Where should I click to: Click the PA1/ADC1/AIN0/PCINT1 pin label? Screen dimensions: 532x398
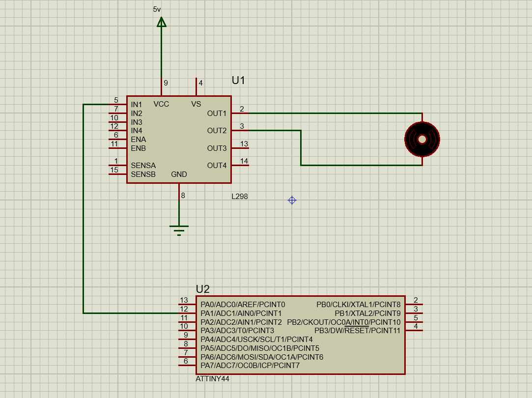click(241, 313)
